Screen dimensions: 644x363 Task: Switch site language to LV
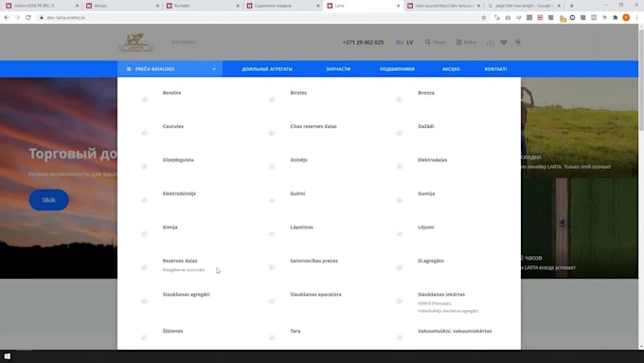click(410, 43)
